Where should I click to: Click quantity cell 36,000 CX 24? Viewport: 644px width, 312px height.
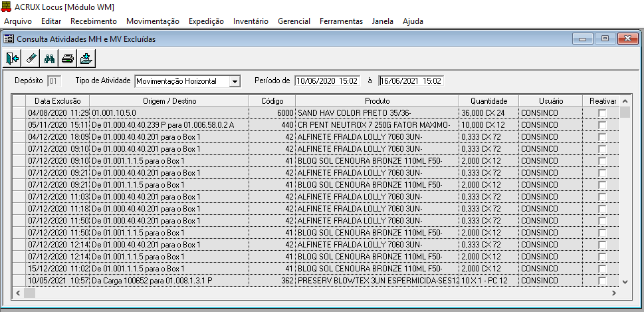tap(488, 112)
